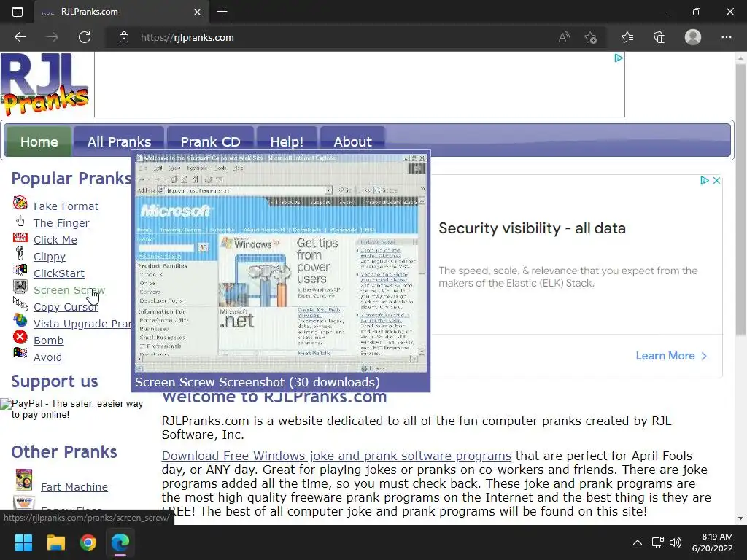Viewport: 747px width, 560px height.
Task: Switch to the RJLPranks.com browser tab
Action: (x=122, y=12)
